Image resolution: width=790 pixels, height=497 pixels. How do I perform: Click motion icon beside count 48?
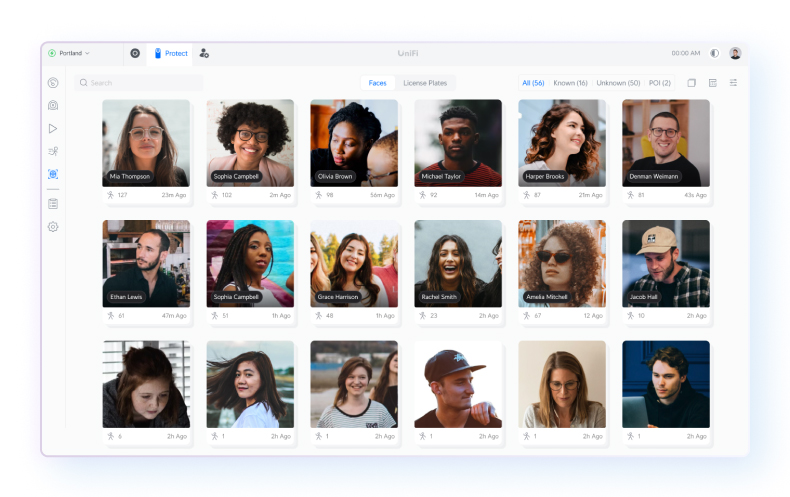[x=318, y=316]
